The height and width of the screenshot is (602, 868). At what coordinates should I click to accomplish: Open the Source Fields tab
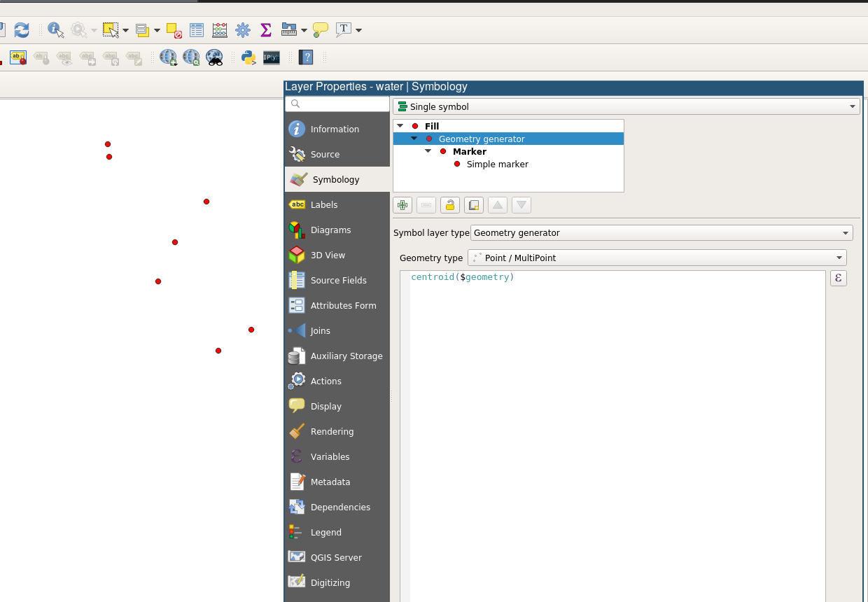(338, 280)
